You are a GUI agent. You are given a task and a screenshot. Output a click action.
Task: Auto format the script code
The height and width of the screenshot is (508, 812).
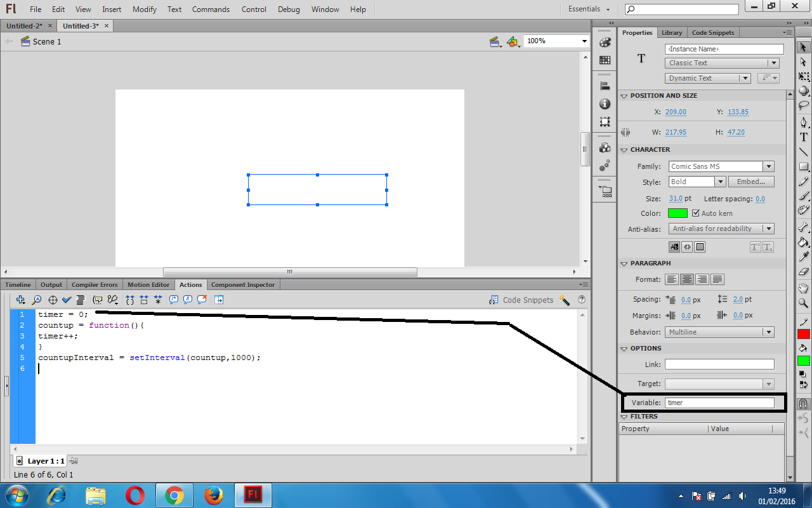pos(80,300)
